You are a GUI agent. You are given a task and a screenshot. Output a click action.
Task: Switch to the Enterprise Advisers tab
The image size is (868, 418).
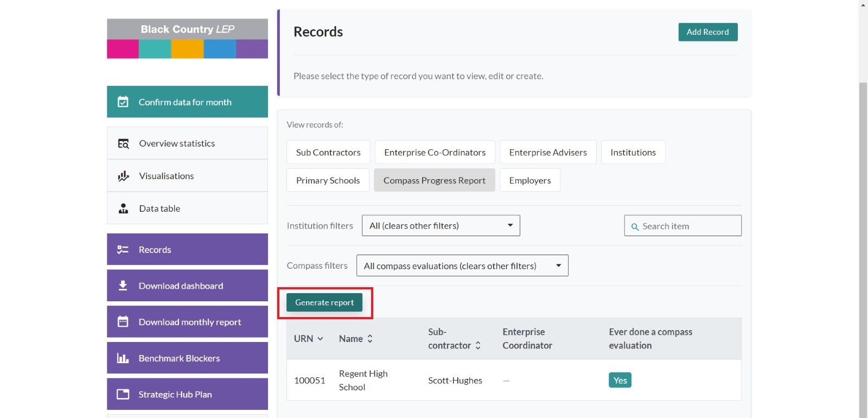(547, 153)
